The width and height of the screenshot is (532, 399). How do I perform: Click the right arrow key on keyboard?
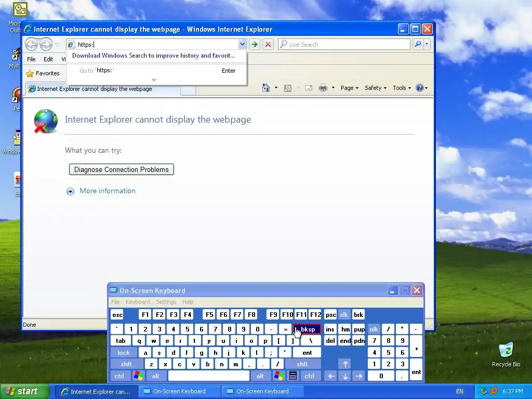click(x=359, y=376)
